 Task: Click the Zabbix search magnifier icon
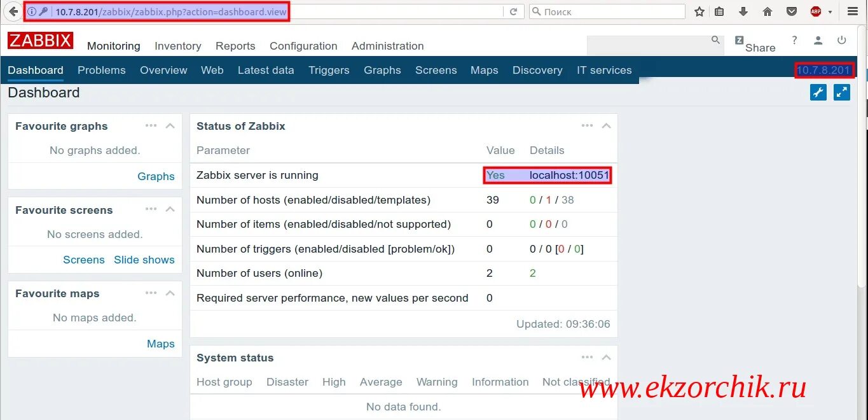715,40
